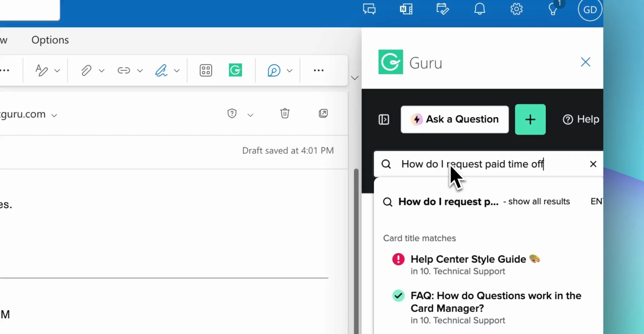
Task: Click the insert link icon
Action: point(123,70)
